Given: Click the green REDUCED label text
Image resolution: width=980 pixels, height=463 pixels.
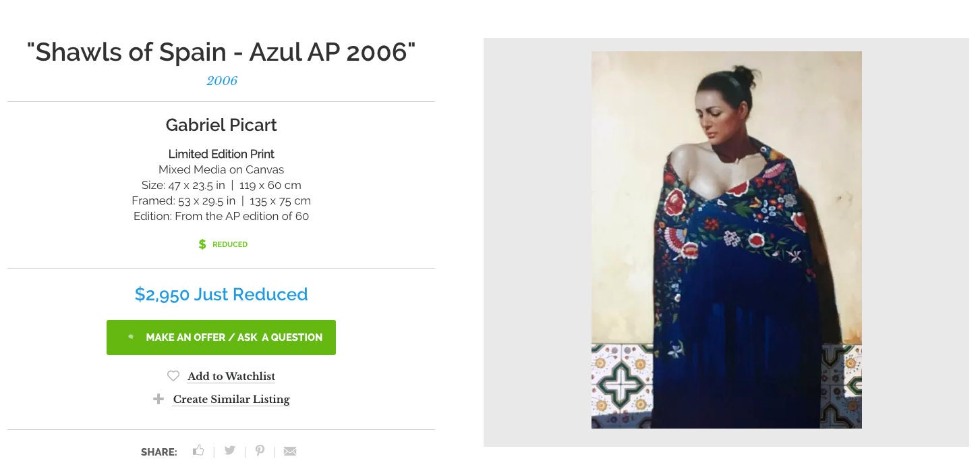Looking at the screenshot, I should [x=230, y=244].
